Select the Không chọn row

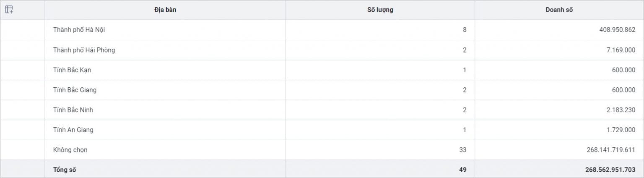click(x=322, y=150)
